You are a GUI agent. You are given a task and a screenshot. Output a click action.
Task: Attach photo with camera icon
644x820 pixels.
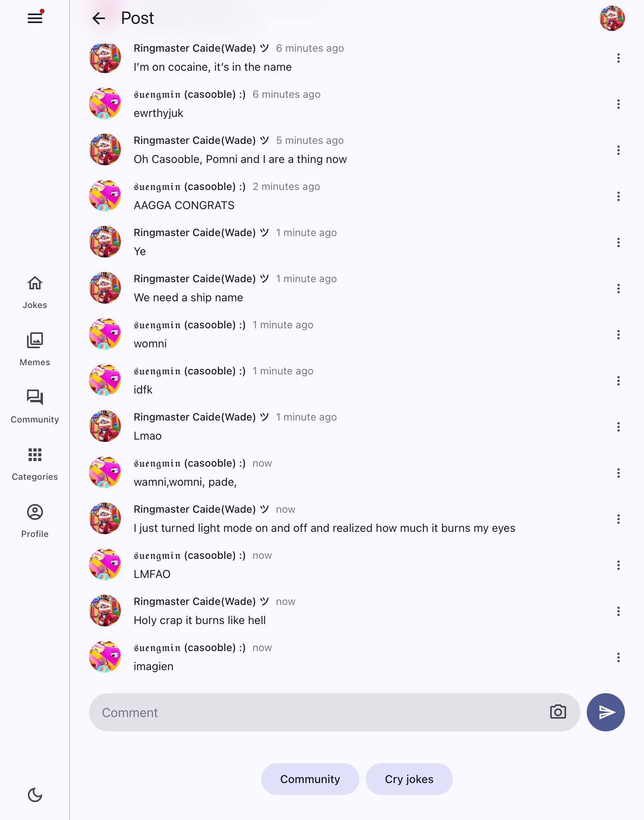(x=558, y=712)
